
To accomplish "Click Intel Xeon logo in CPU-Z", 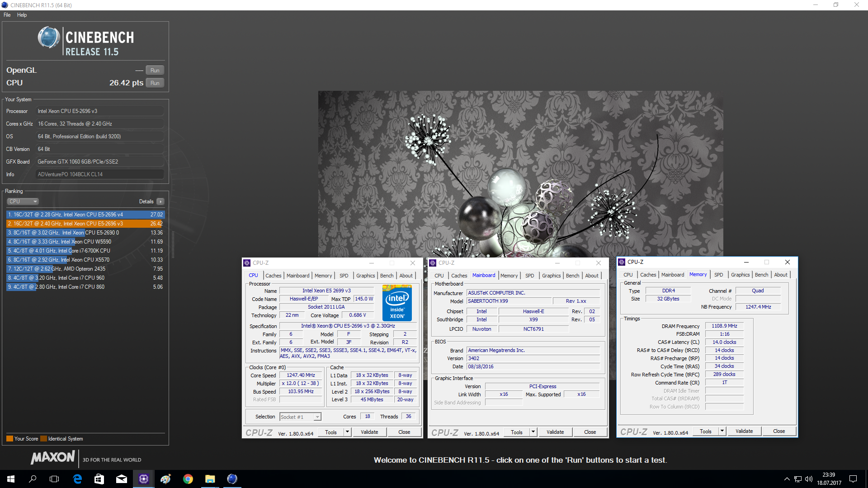I will point(397,303).
